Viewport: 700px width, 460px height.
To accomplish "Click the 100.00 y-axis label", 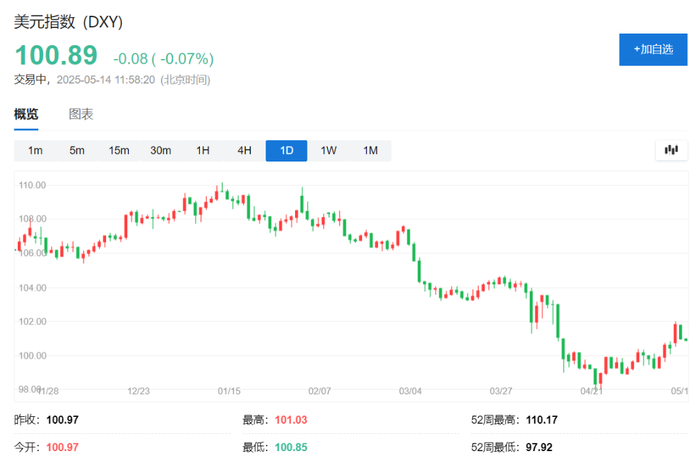I will [32, 356].
